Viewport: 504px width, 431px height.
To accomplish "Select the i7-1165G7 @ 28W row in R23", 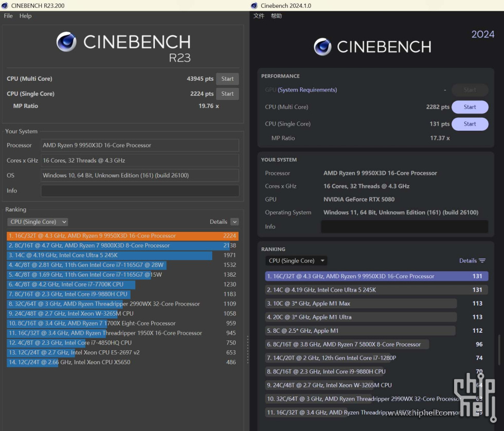I will (122, 265).
